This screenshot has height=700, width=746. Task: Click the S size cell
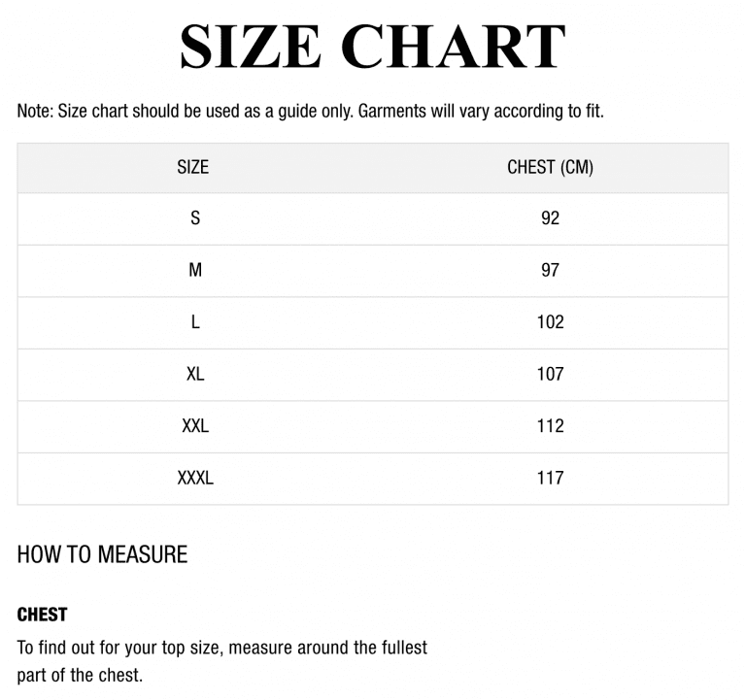(x=195, y=218)
